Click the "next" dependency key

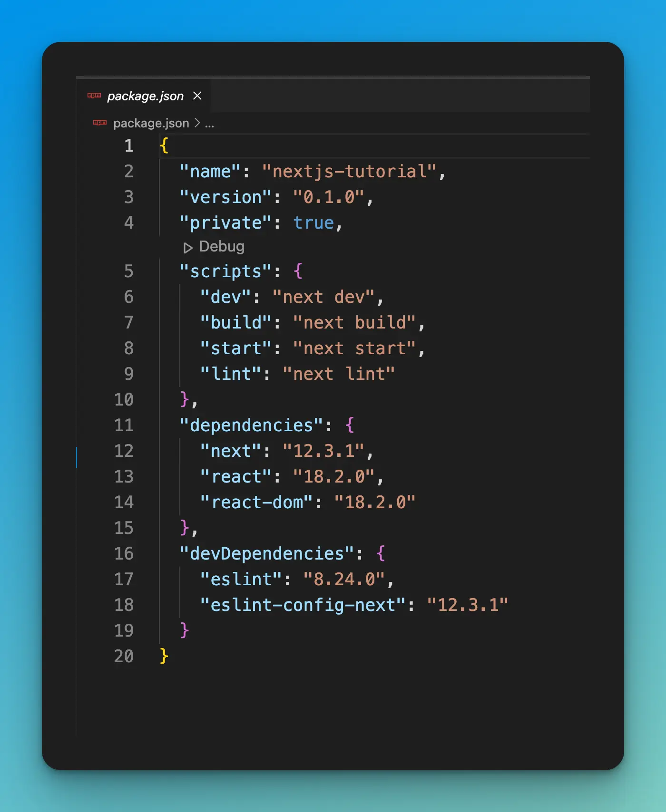point(231,451)
